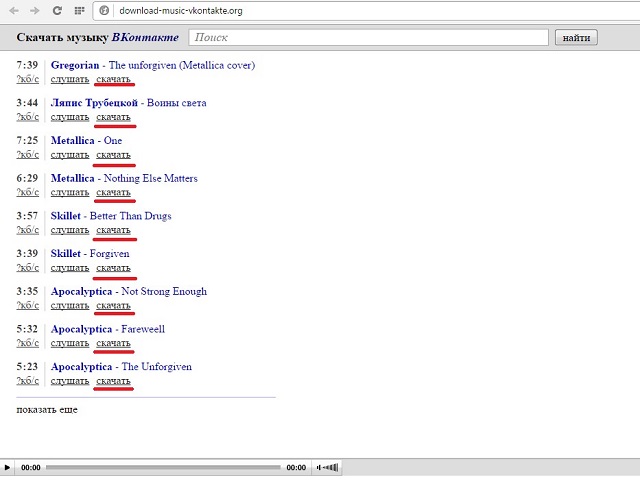Download Gregorian The unforgiven (скачать)
The image size is (640, 499).
[x=113, y=79]
